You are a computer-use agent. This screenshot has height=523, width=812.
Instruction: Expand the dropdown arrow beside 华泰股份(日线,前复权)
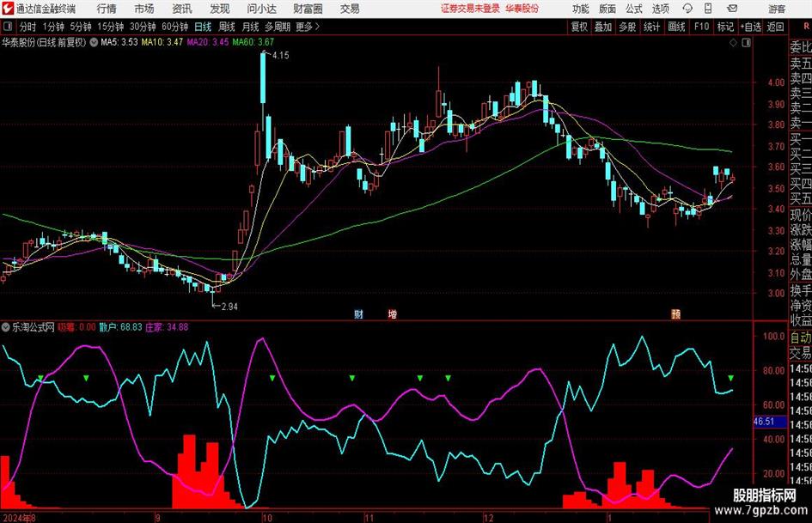[x=94, y=42]
